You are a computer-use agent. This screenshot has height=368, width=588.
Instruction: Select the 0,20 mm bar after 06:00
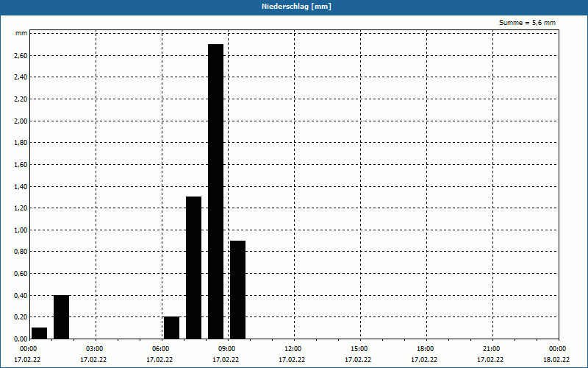point(171,328)
